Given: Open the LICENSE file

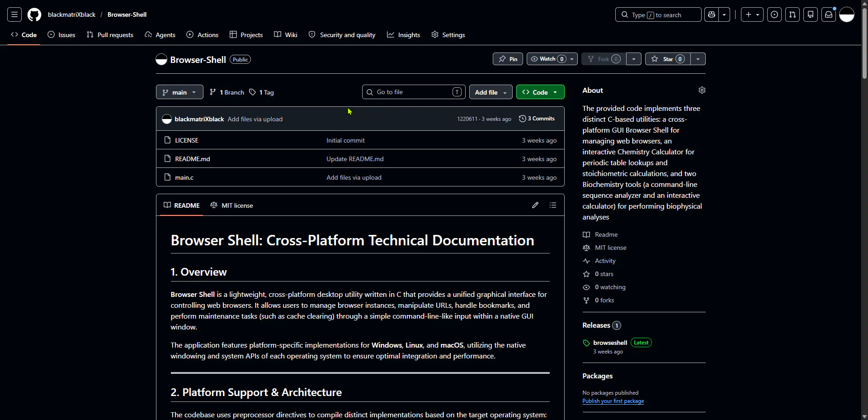Looking at the screenshot, I should coord(187,140).
